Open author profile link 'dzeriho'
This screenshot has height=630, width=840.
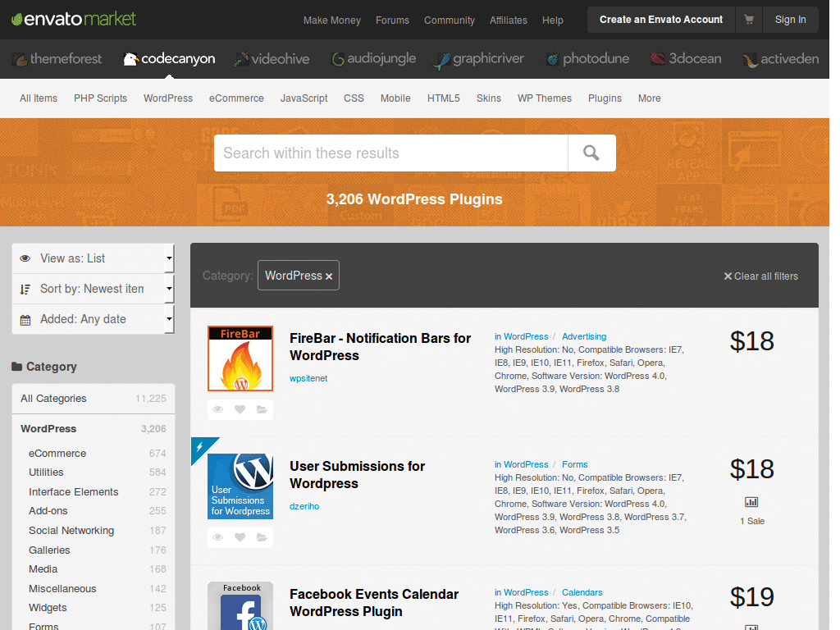(304, 506)
